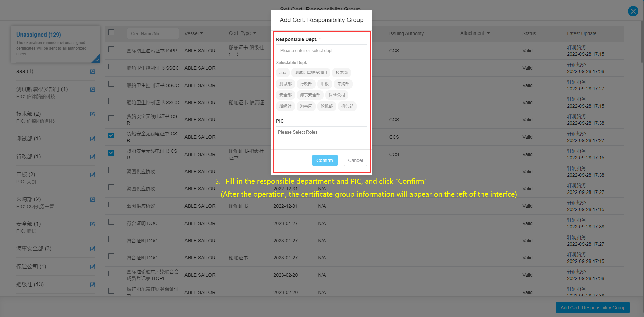
Task: Select the aaa department tag
Action: pyautogui.click(x=283, y=73)
